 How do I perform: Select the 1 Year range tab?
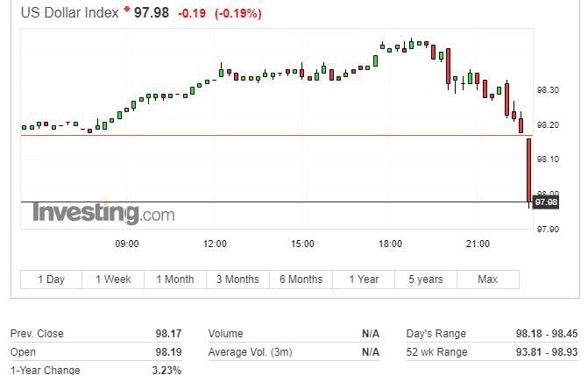364,279
